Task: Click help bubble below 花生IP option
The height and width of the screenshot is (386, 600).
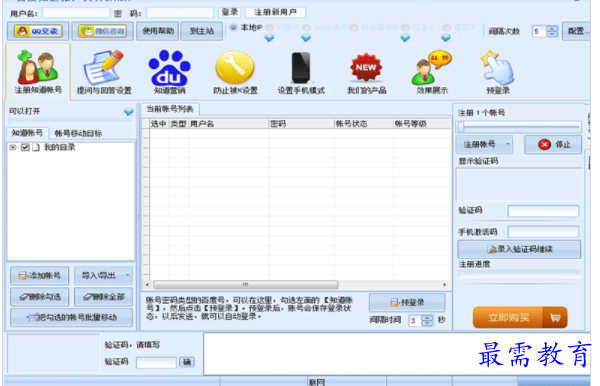Action: click(x=405, y=37)
